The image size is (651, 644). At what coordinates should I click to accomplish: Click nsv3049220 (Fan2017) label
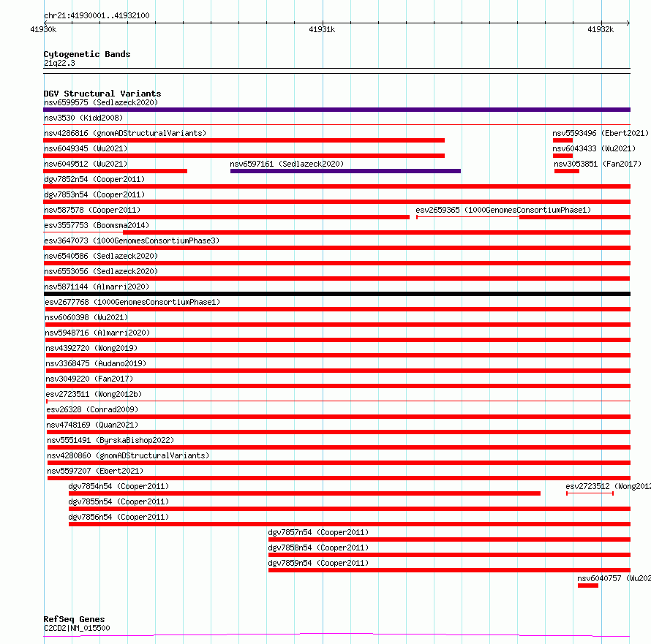(x=89, y=379)
